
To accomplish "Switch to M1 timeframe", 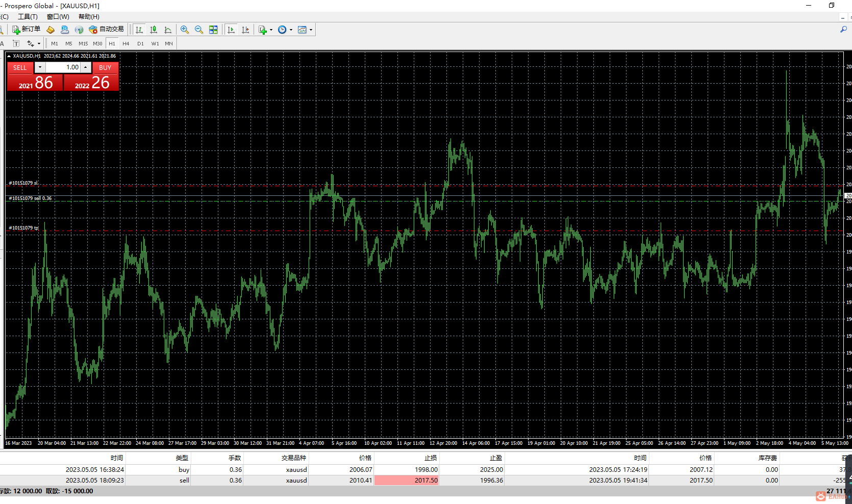I will [x=55, y=43].
